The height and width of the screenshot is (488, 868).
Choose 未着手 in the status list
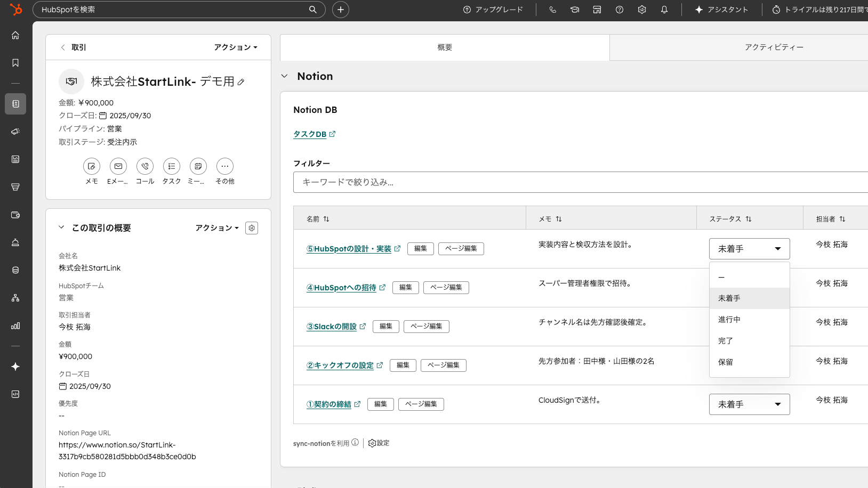(x=750, y=298)
